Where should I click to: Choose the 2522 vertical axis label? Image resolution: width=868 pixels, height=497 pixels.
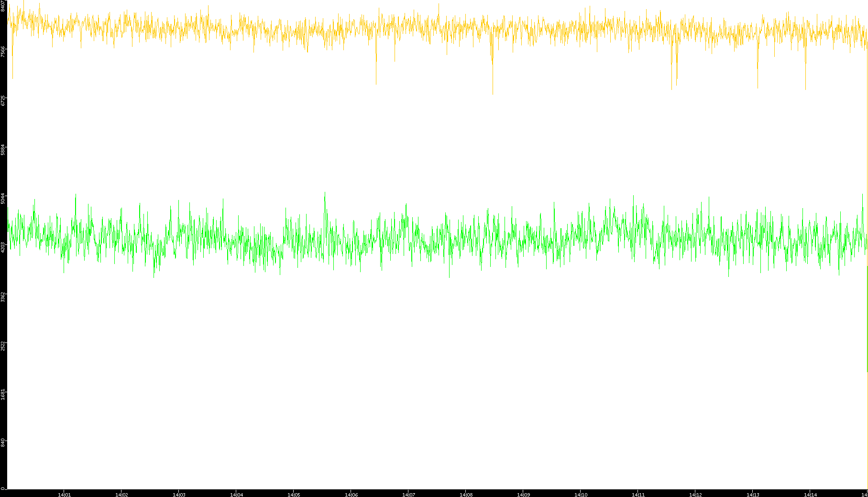coord(3,345)
